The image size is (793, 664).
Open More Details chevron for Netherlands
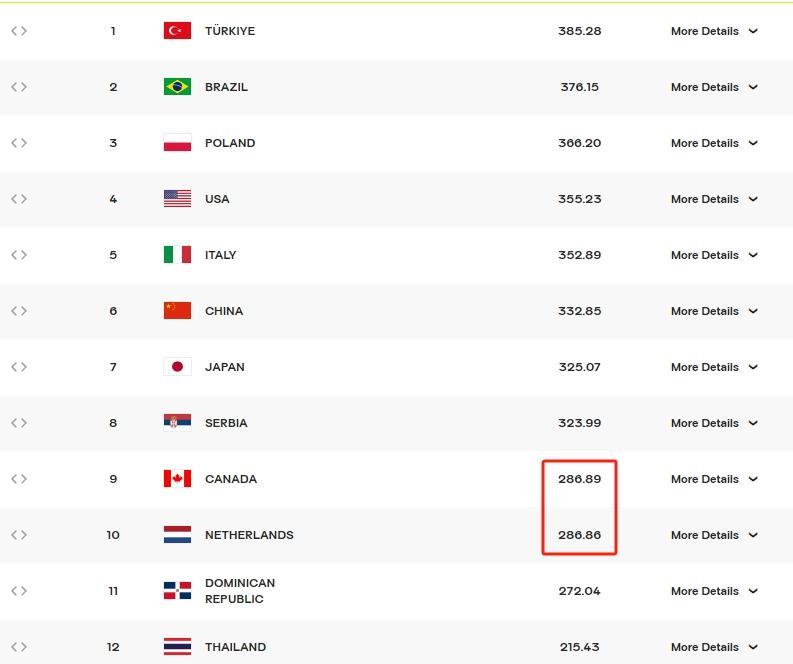(753, 535)
